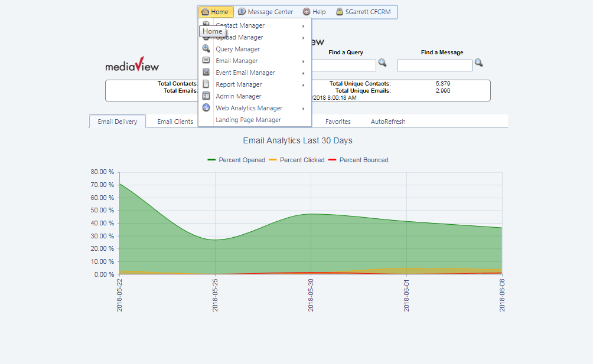This screenshot has width=593, height=364.
Task: Click the Find a Message input field
Action: [x=435, y=65]
